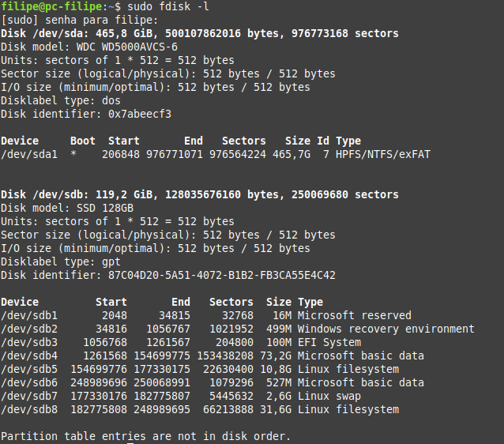Click the GPT disk identifier 87C04D20 string
Viewport: 504px width, 444px height.
222,275
